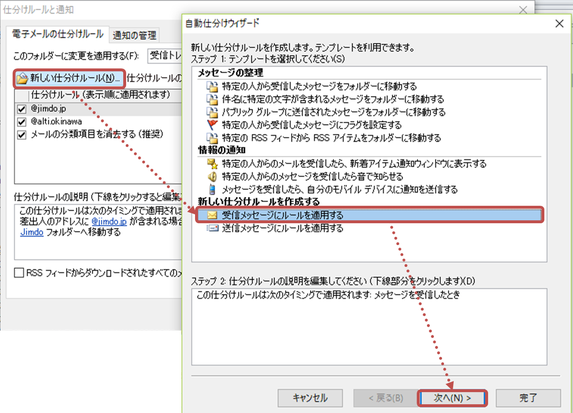Image resolution: width=573 pixels, height=413 pixels.
Task: Uncheck メールの分類項目を消去する (推奨) checkbox
Action: click(22, 135)
